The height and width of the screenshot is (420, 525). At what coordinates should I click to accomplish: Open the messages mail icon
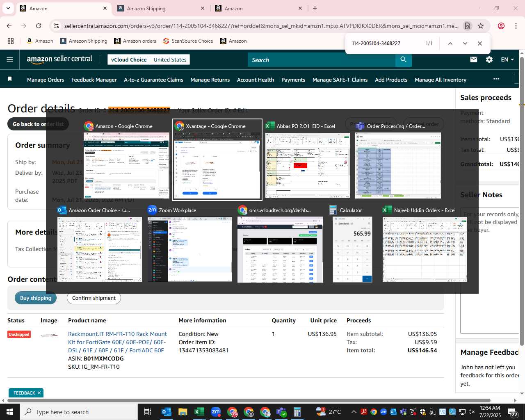pos(474,59)
